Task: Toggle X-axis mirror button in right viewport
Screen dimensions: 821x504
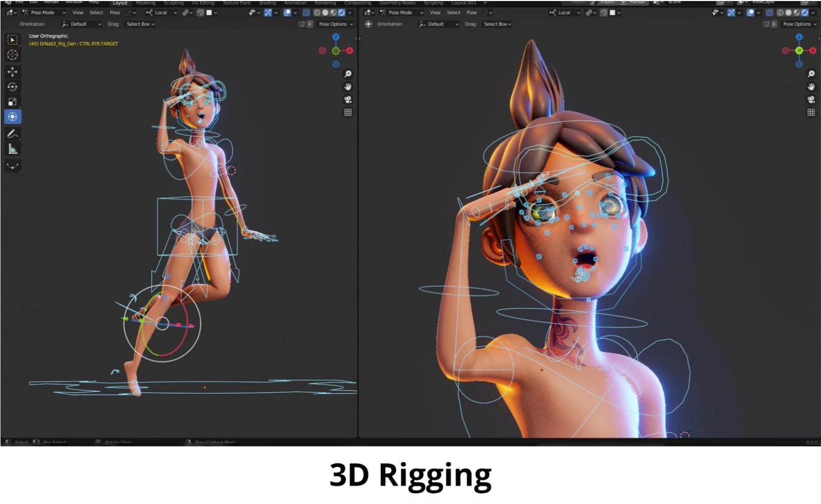Action: [774, 24]
